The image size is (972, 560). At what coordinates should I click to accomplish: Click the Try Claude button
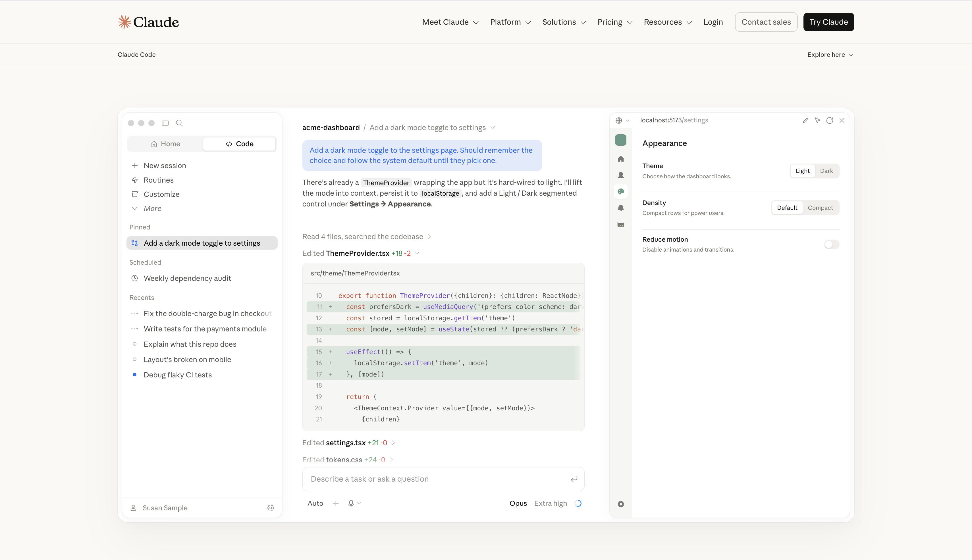click(828, 22)
